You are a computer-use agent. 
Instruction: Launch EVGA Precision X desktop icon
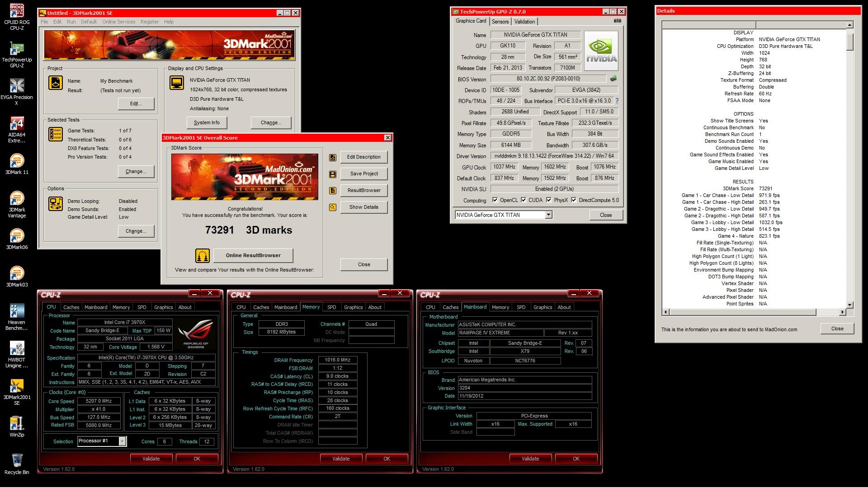[x=17, y=92]
